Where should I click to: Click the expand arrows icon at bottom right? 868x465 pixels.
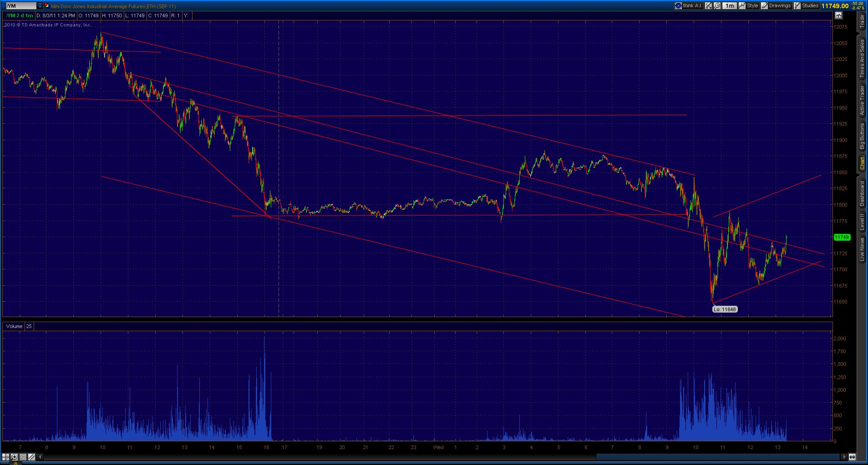coord(852,457)
